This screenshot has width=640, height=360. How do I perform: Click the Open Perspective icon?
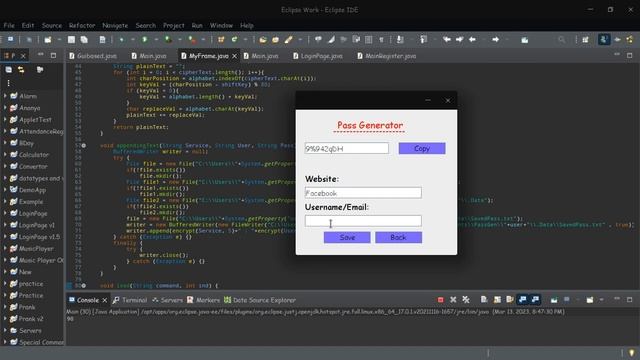[585, 40]
